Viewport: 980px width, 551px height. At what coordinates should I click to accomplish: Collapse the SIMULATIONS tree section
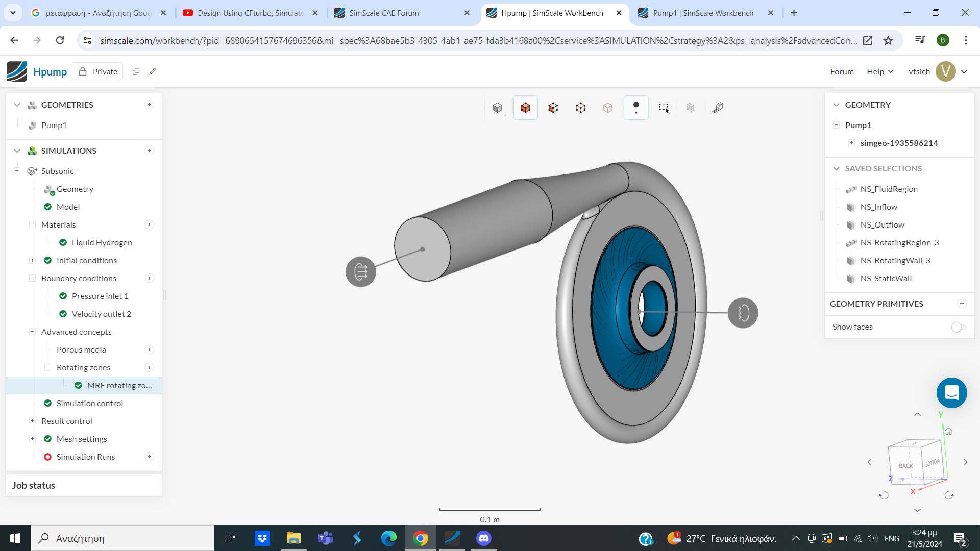click(17, 151)
